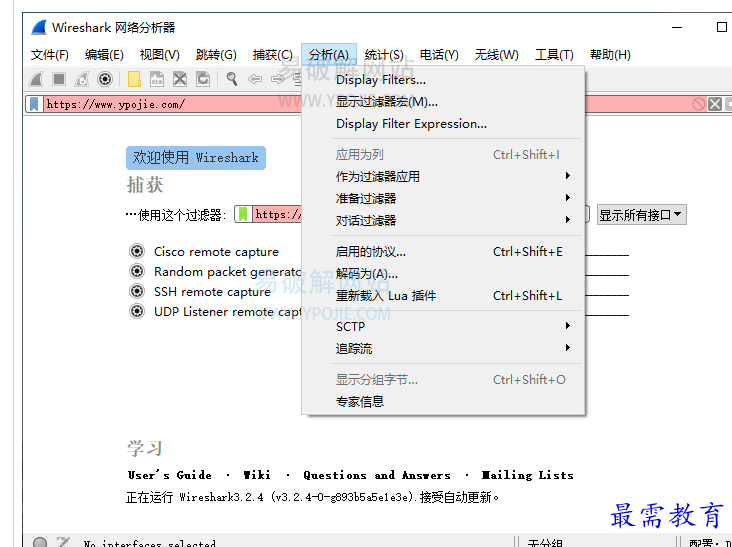Click 欢迎使用 Wireshark banner button
Image resolution: width=732 pixels, height=547 pixels.
tap(196, 158)
